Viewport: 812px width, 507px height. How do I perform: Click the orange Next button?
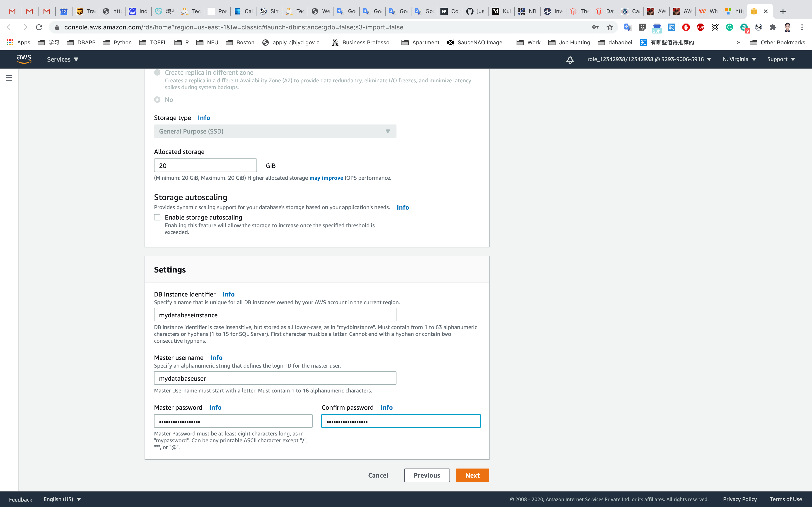pyautogui.click(x=472, y=475)
